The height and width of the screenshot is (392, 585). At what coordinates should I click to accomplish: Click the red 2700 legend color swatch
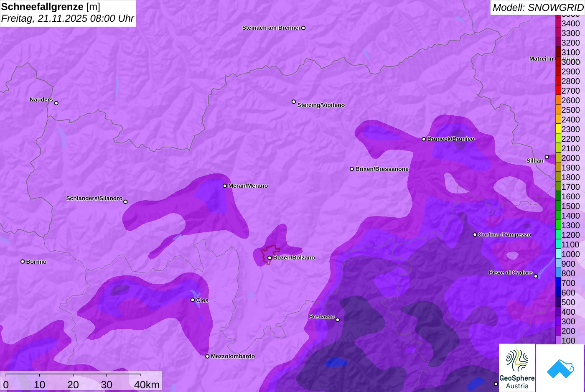pos(558,90)
